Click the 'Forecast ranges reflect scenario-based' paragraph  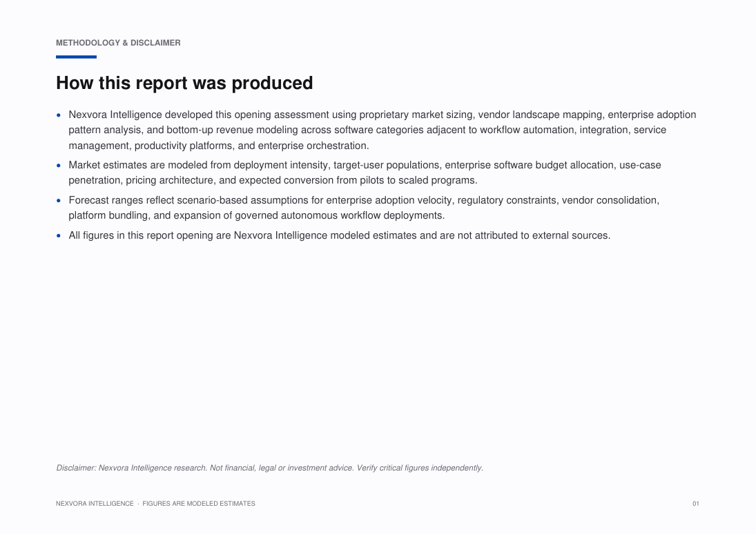pyautogui.click(x=364, y=208)
